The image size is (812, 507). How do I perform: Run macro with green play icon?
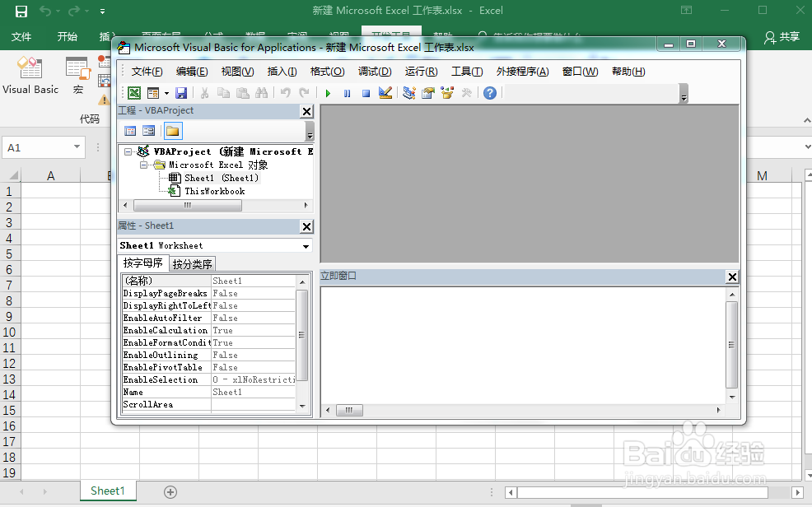[328, 94]
